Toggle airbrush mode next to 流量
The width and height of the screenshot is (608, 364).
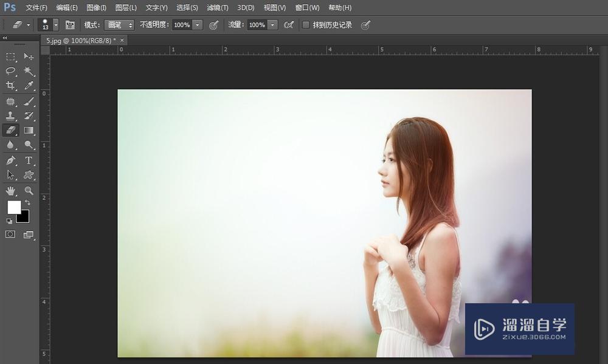pyautogui.click(x=289, y=25)
